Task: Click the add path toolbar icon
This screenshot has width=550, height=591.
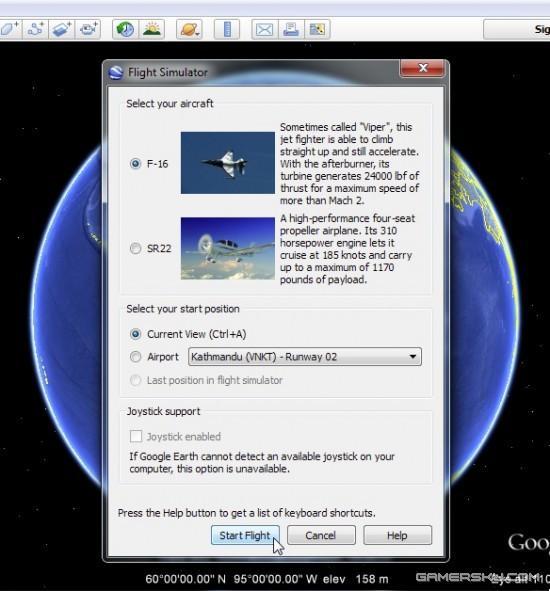Action: [35, 29]
